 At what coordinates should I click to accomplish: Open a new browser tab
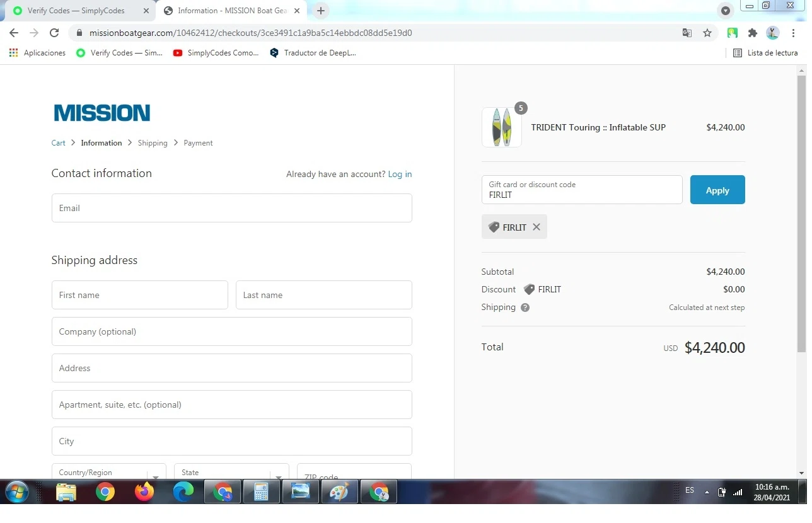321,11
